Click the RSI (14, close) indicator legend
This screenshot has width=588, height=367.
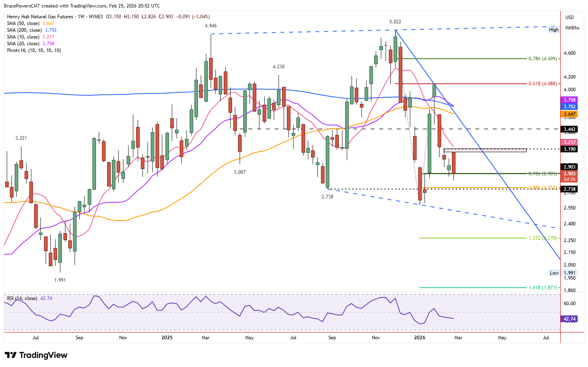coord(29,298)
